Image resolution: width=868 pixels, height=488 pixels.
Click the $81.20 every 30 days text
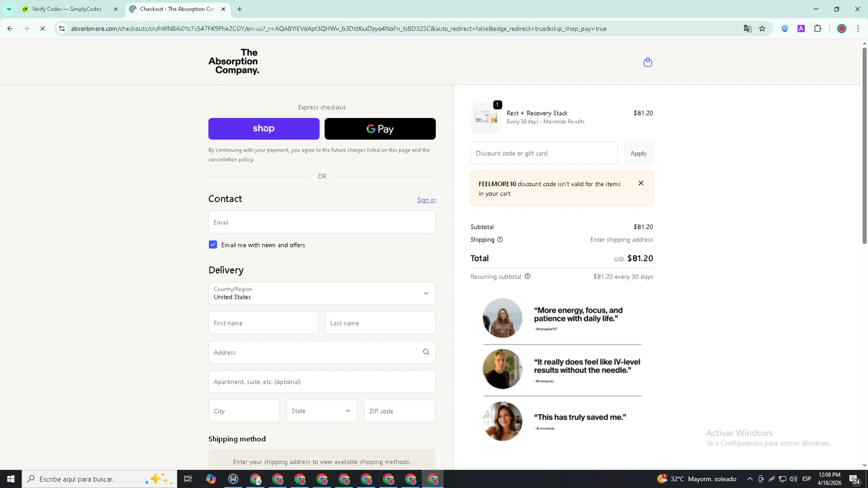[623, 277]
